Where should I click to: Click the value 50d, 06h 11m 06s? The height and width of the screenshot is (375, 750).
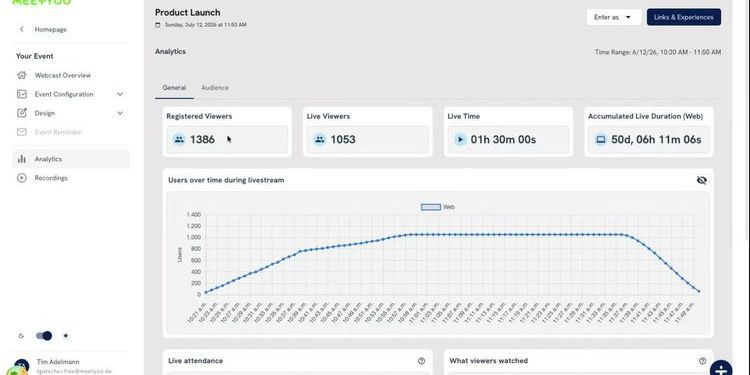[656, 140]
